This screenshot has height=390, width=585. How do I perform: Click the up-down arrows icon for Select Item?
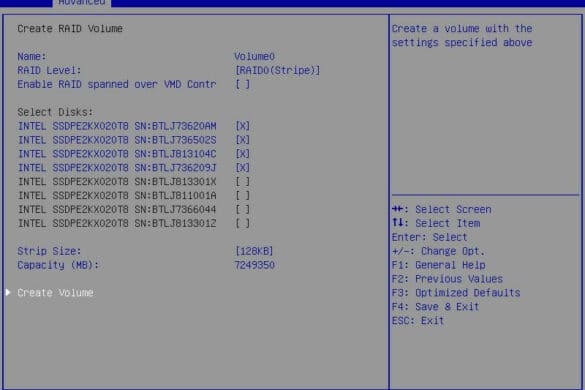tap(398, 223)
